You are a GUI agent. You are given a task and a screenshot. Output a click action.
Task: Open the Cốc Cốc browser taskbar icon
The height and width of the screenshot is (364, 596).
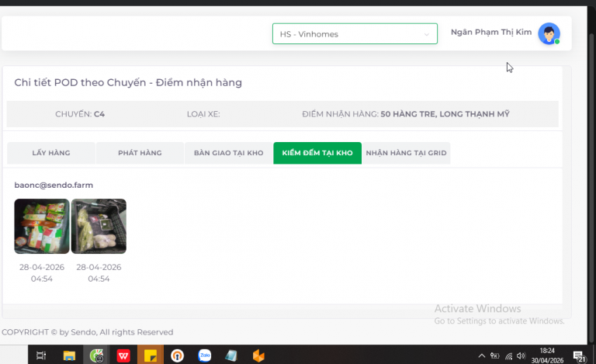coord(96,355)
